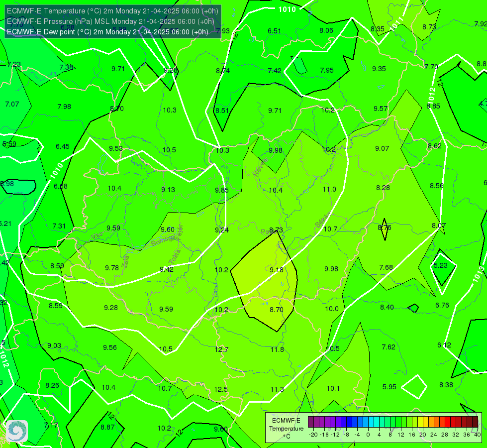Select the ECMWF-E Pressure MSL legend line
487x448 pixels.
[x=110, y=21]
